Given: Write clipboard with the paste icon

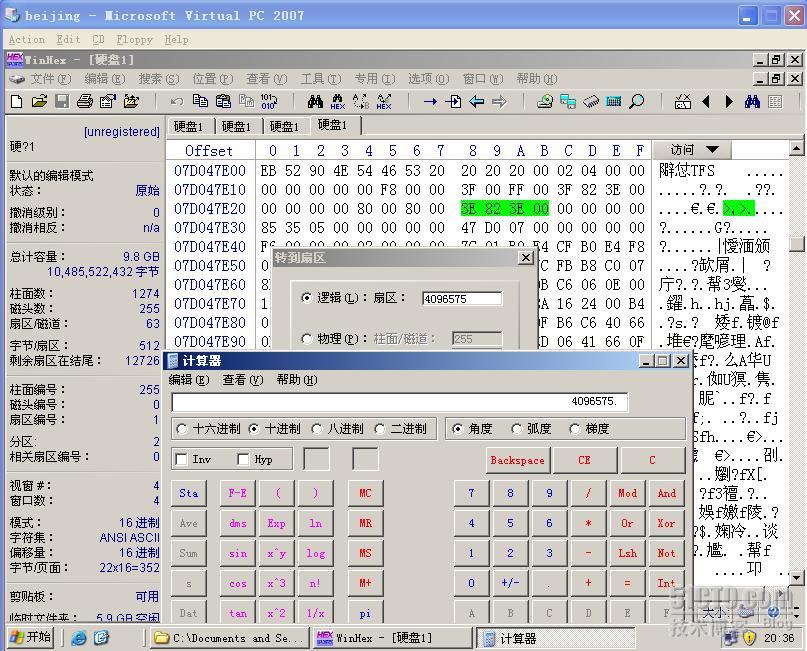Looking at the screenshot, I should 223,101.
